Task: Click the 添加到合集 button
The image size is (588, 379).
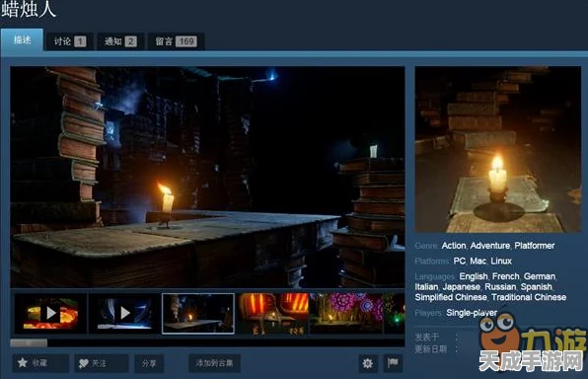Action: pos(214,363)
